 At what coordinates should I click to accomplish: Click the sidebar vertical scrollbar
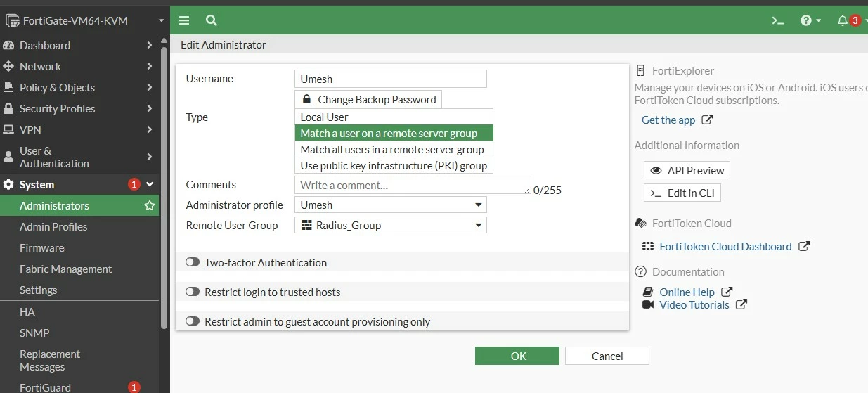pos(164,188)
